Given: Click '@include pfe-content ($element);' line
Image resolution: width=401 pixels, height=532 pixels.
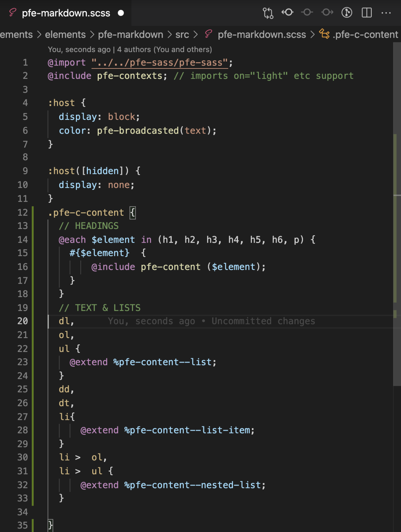Looking at the screenshot, I should (178, 267).
